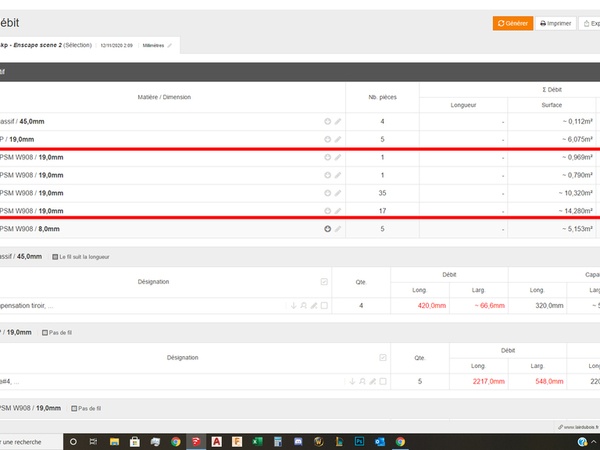This screenshot has height=450, width=600.
Task: Sort by Matière / Dimension column header
Action: (x=164, y=97)
